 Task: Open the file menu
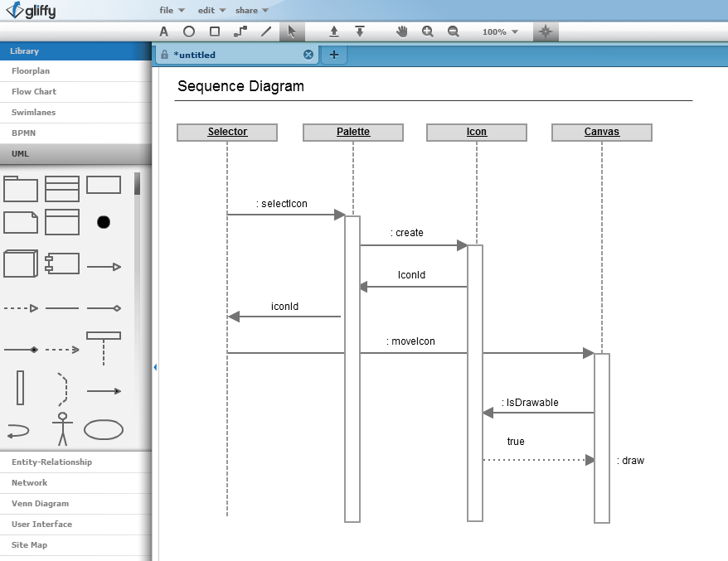pos(170,10)
